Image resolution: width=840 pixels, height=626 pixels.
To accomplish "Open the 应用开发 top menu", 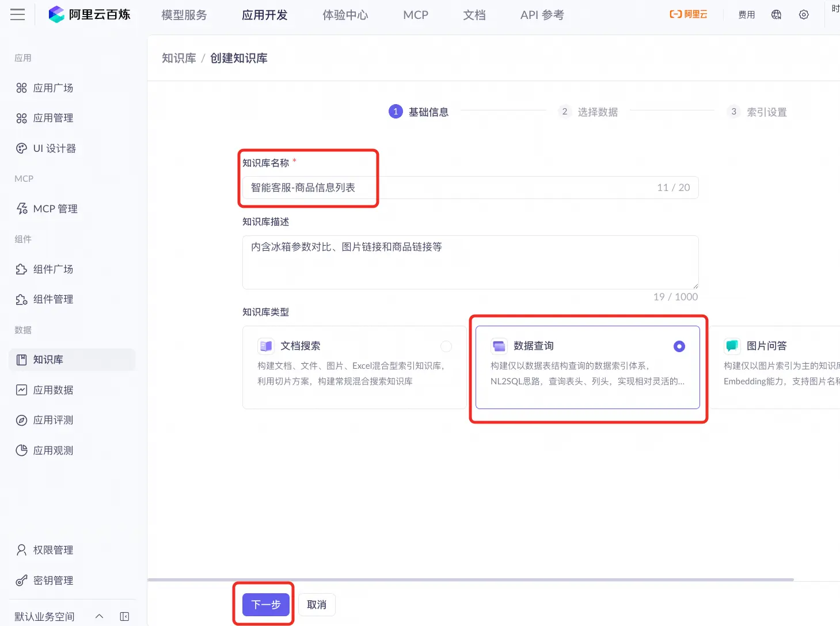I will (x=265, y=15).
